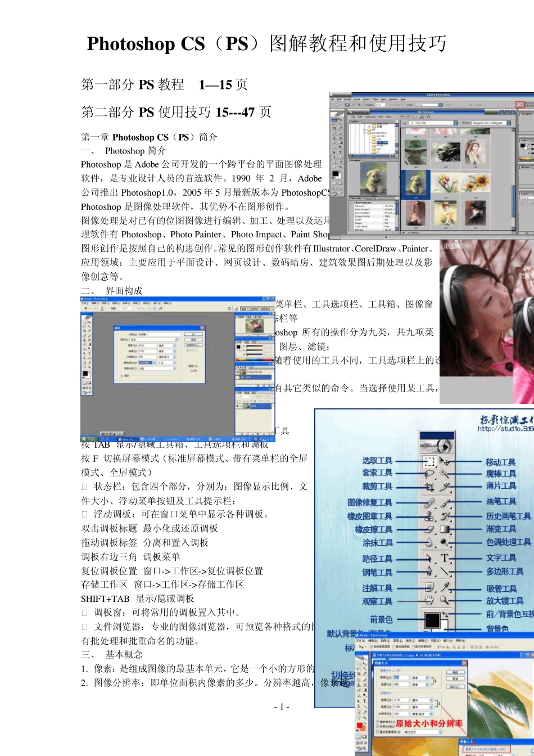Screen dimensions: 534x756
Task: Pick the Path Selection arrow in labeled toolbox diagram
Action: 429,558
